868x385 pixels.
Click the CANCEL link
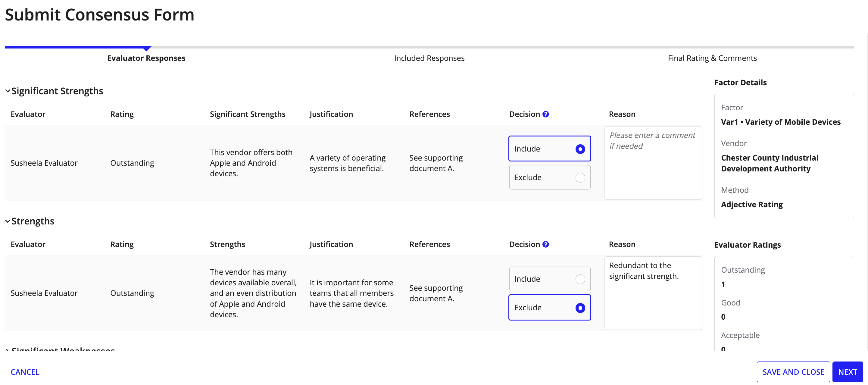(x=25, y=372)
